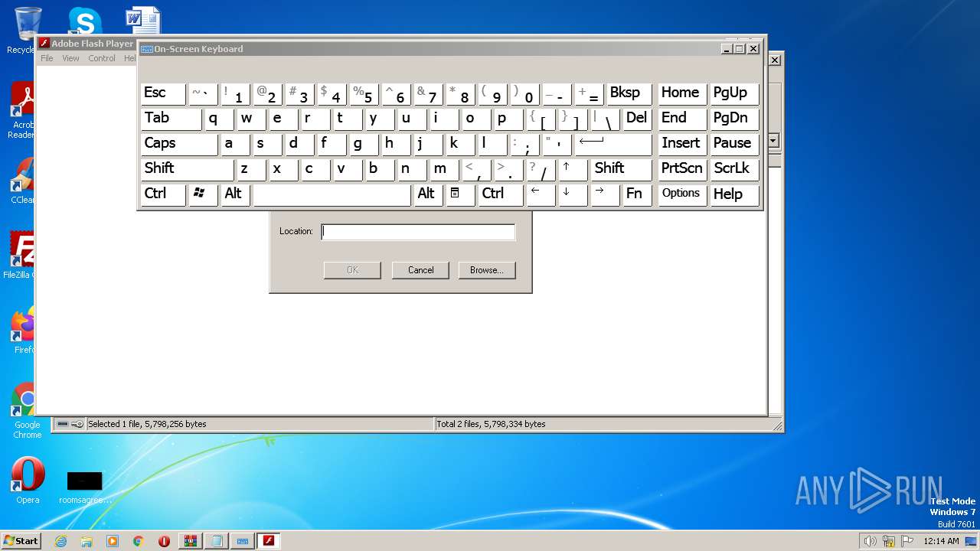
Task: Click the PgUp key
Action: pyautogui.click(x=734, y=93)
